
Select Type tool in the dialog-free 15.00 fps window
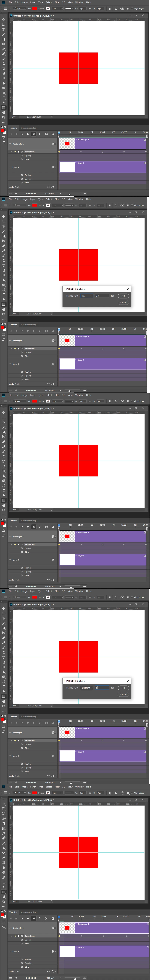[x=4, y=490]
